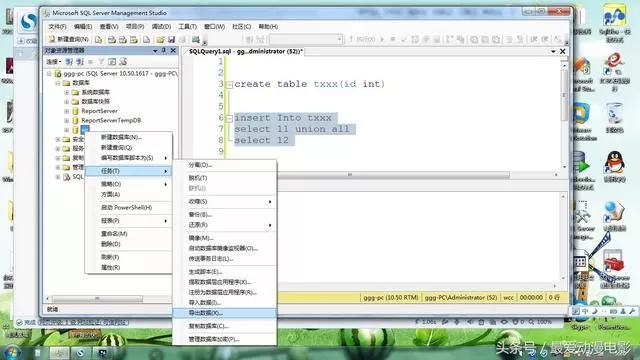Click the Object Explorer horizontal scrollbar
The height and width of the screenshot is (360, 640).
point(98,299)
